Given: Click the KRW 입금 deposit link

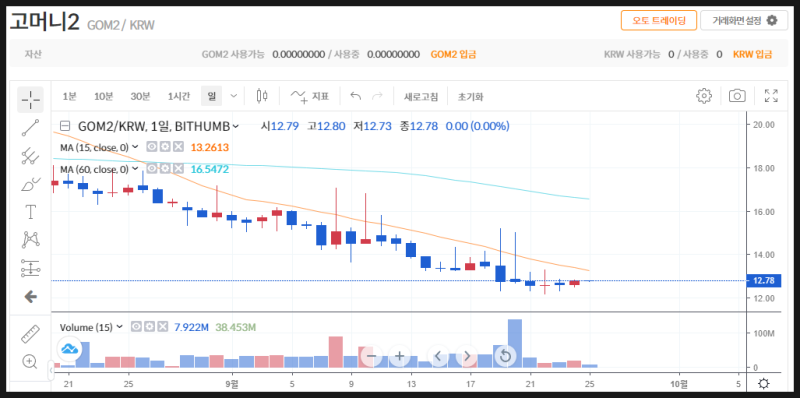Looking at the screenshot, I should (x=753, y=54).
